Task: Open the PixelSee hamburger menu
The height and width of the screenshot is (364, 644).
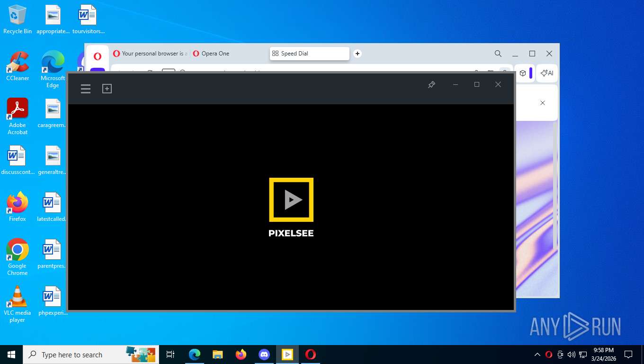Action: [86, 89]
